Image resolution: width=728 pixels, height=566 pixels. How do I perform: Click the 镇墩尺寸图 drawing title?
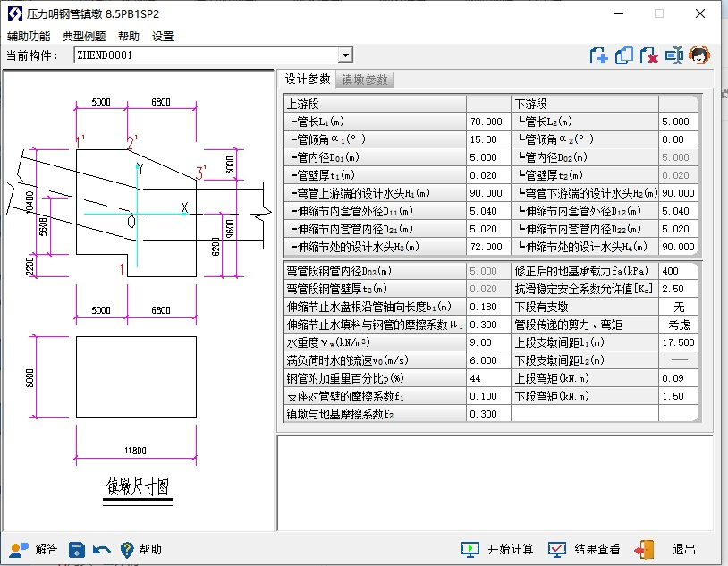pyautogui.click(x=138, y=487)
